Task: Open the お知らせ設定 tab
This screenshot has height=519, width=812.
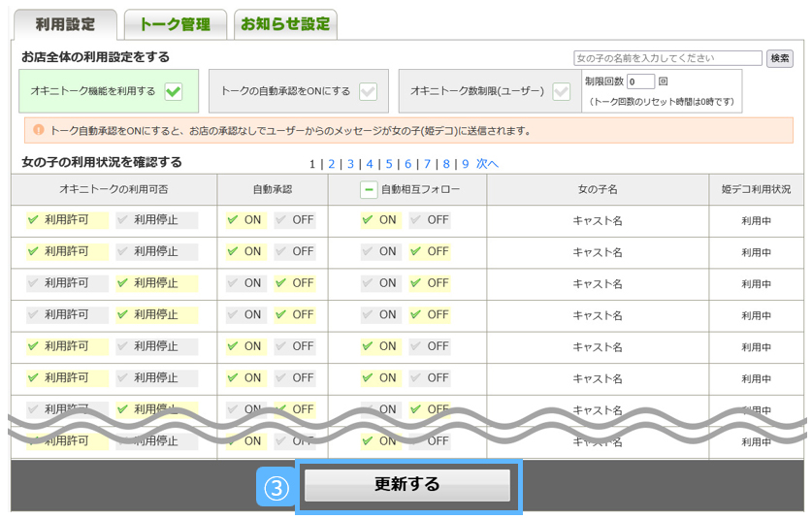Action: [285, 24]
